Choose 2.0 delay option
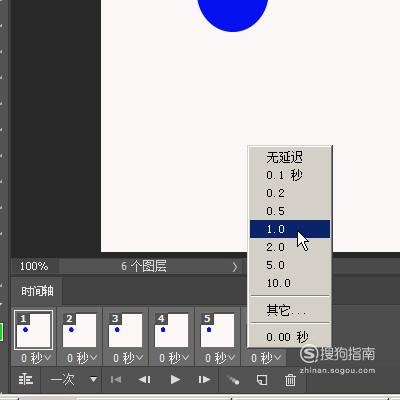The width and height of the screenshot is (400, 400). tap(290, 247)
